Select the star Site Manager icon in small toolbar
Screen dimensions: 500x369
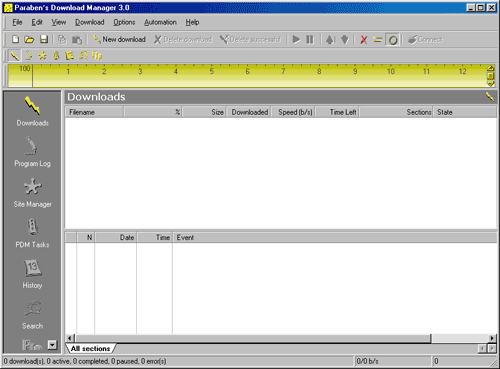42,55
